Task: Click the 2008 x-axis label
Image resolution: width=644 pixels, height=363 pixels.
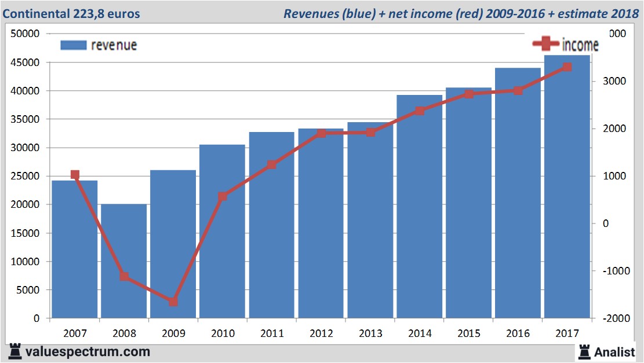Action: coord(124,333)
